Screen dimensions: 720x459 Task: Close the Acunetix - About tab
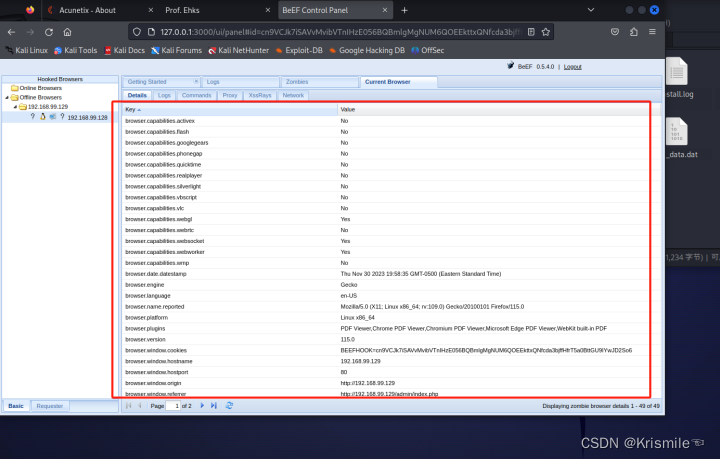151,10
